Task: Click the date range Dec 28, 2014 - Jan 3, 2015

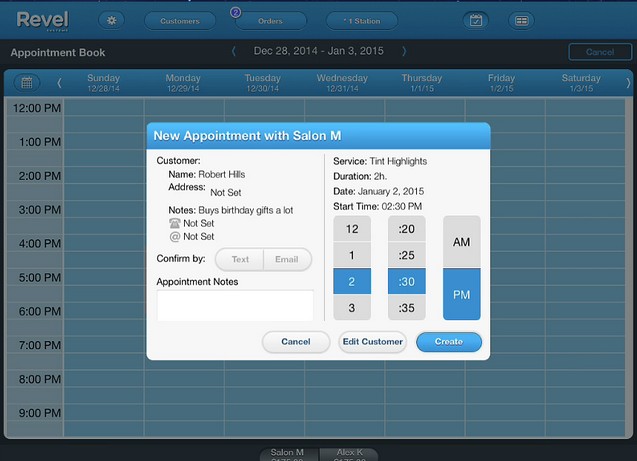Action: [x=318, y=51]
